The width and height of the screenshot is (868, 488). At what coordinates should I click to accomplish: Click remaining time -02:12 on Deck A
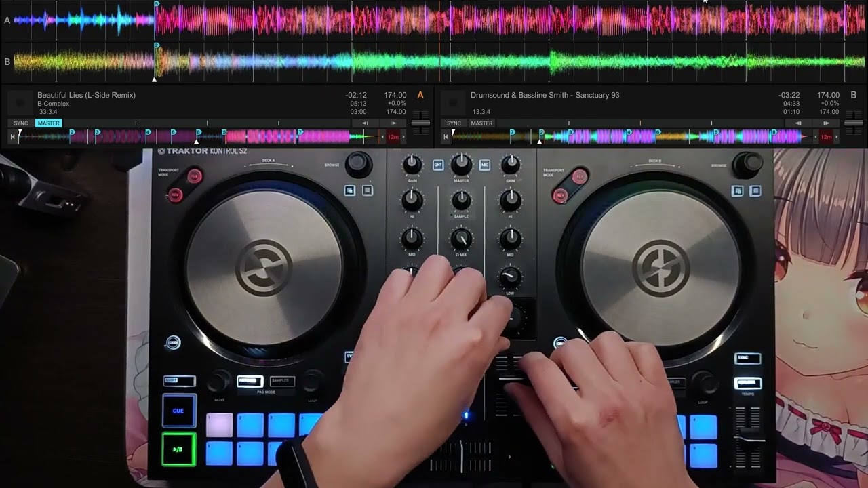356,95
